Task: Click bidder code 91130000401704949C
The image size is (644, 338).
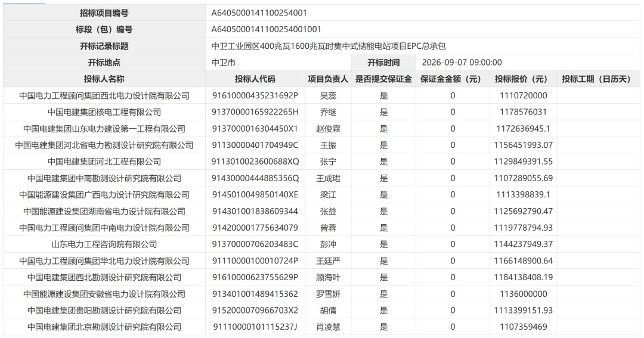Action: click(x=255, y=145)
